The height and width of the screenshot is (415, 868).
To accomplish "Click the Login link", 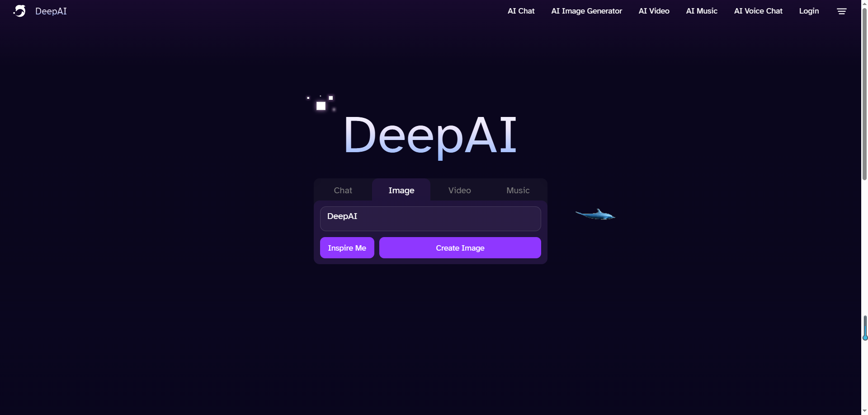I will pos(809,11).
